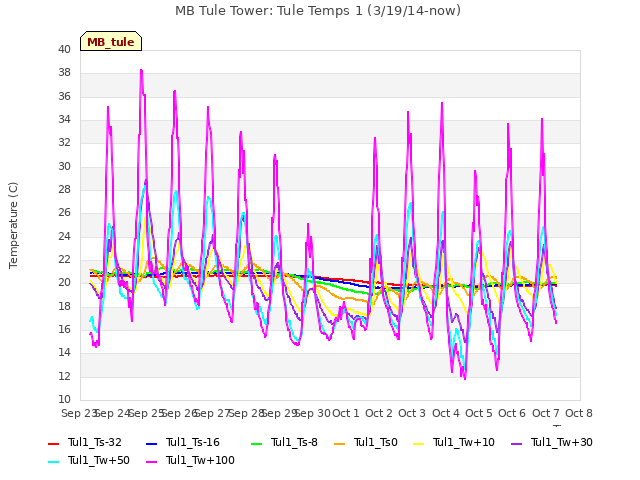The height and width of the screenshot is (480, 640).
Task: Click the red Tul1_Ts-32 legend swatch
Action: click(x=54, y=443)
